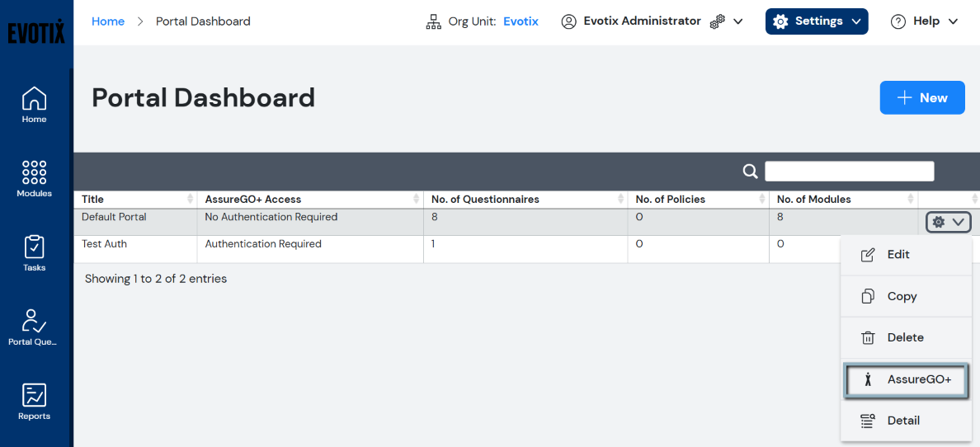Open the Modules grid icon
Viewport: 980px width, 447px height.
click(x=34, y=178)
